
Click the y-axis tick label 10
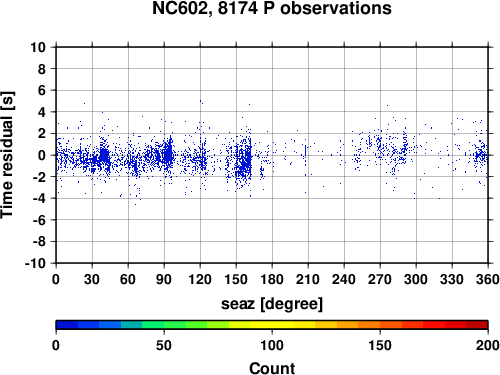(x=38, y=47)
